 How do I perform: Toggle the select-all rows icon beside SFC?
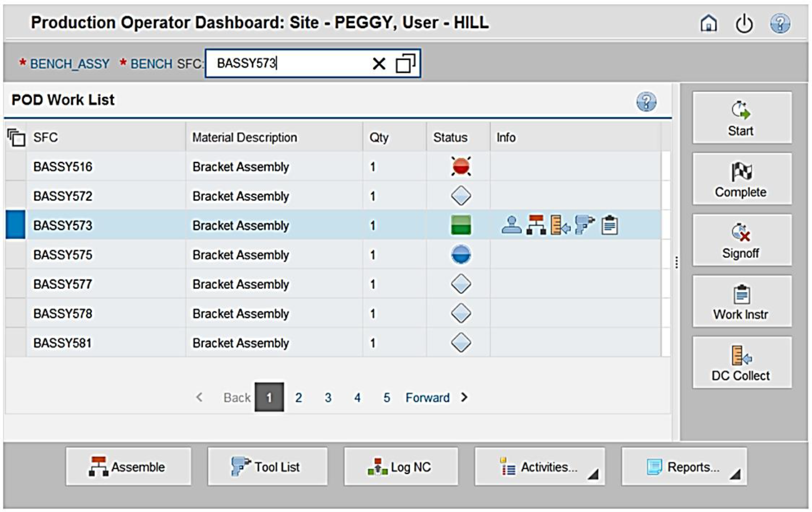point(16,137)
